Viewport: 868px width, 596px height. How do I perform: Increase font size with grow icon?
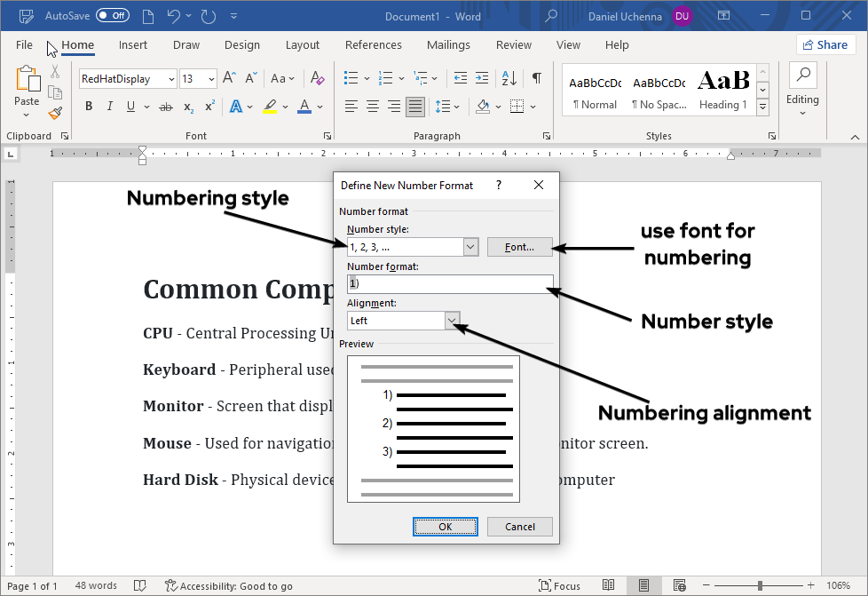229,78
